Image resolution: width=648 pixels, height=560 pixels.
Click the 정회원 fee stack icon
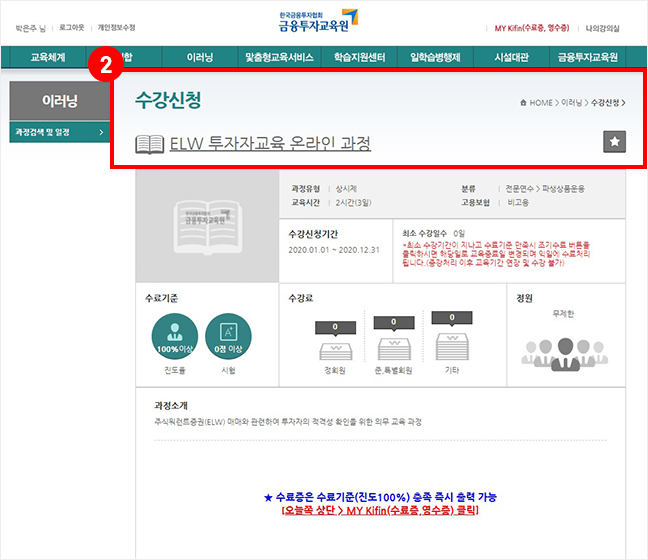336,351
